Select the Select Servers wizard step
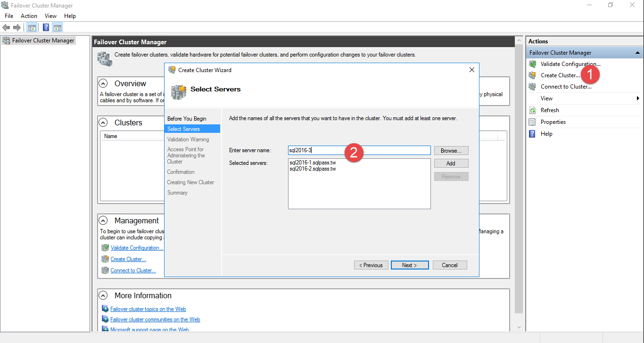 (192, 129)
